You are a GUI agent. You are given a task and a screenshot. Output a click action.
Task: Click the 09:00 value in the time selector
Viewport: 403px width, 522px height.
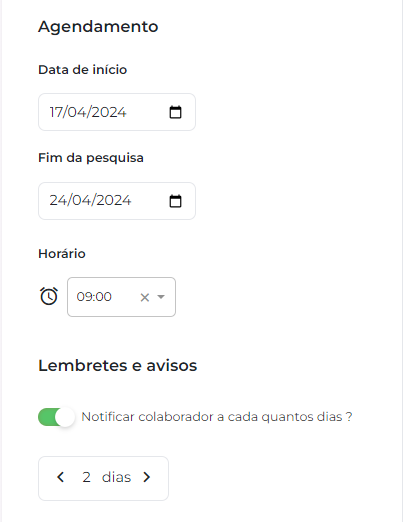point(94,296)
